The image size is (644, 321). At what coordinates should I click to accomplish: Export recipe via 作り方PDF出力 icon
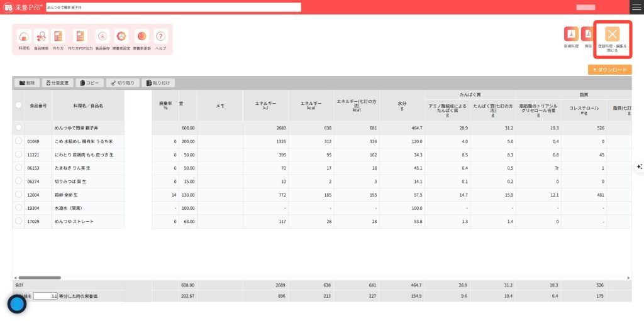point(80,36)
